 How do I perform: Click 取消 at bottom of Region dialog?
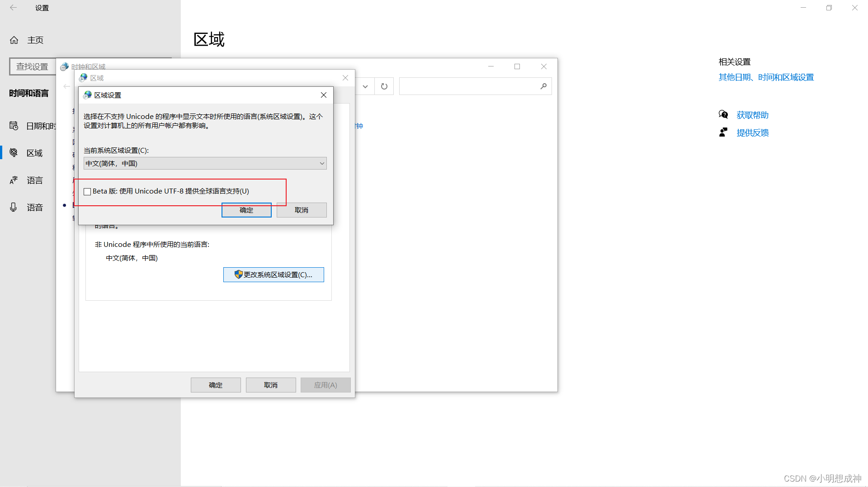tap(271, 385)
